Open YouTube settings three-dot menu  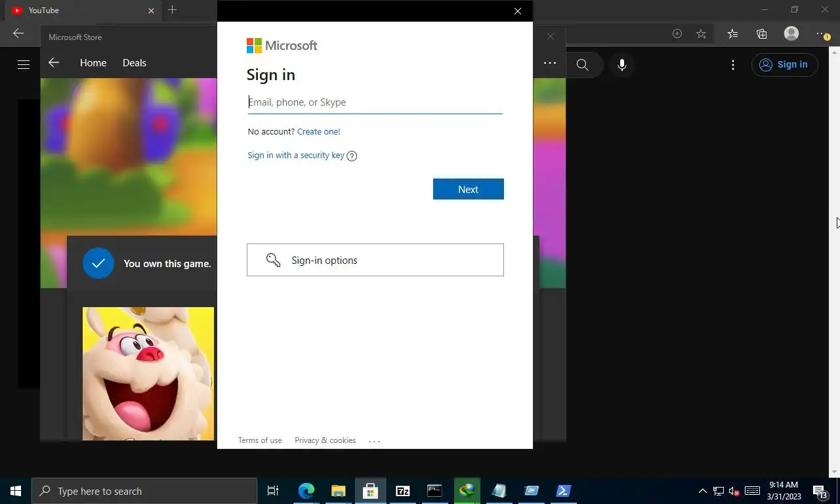coord(733,65)
